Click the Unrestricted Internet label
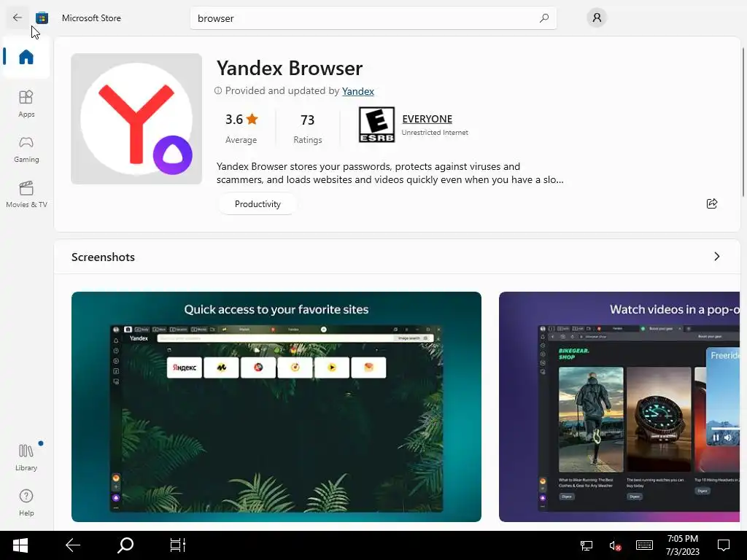 click(435, 133)
